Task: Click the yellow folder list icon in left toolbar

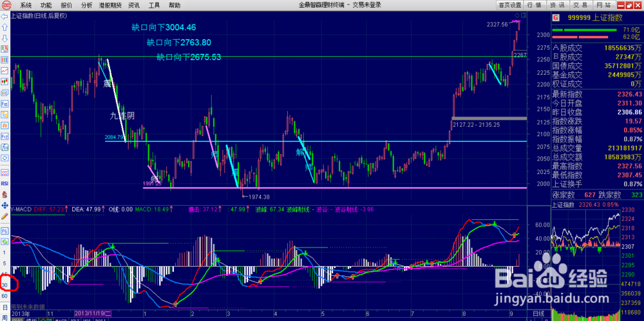Action: coord(5,114)
